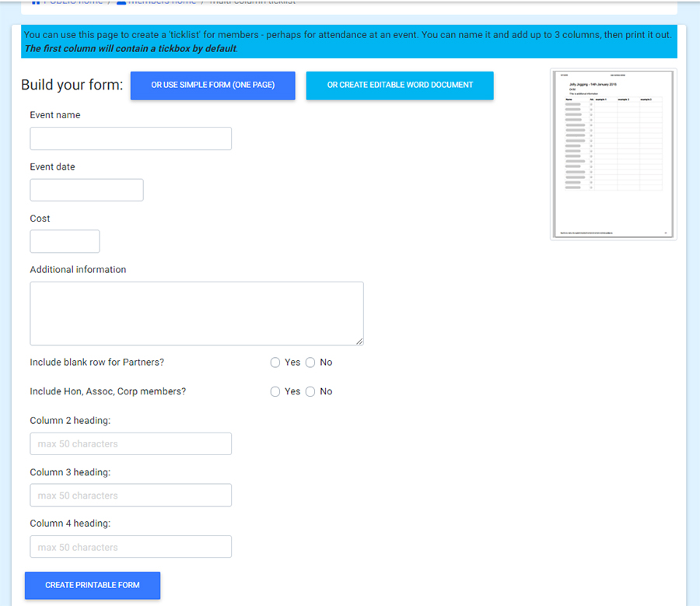Viewport: 700px width, 606px height.
Task: Click the 'Include Hon, Assoc, Corp members?' text
Action: pos(107,391)
